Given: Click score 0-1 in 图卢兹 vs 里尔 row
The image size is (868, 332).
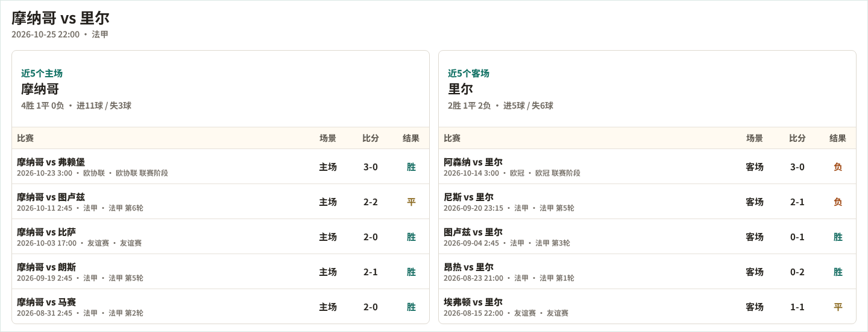Looking at the screenshot, I should [797, 237].
